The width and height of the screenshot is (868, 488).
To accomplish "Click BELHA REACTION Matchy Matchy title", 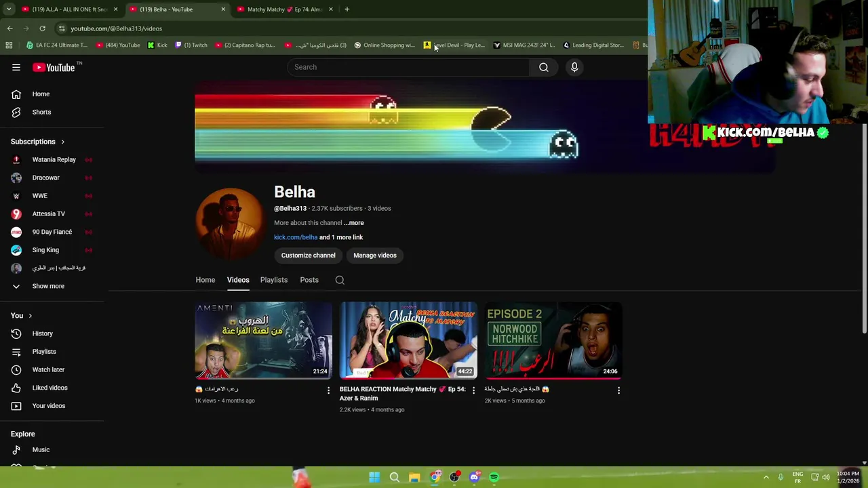I will pyautogui.click(x=403, y=394).
